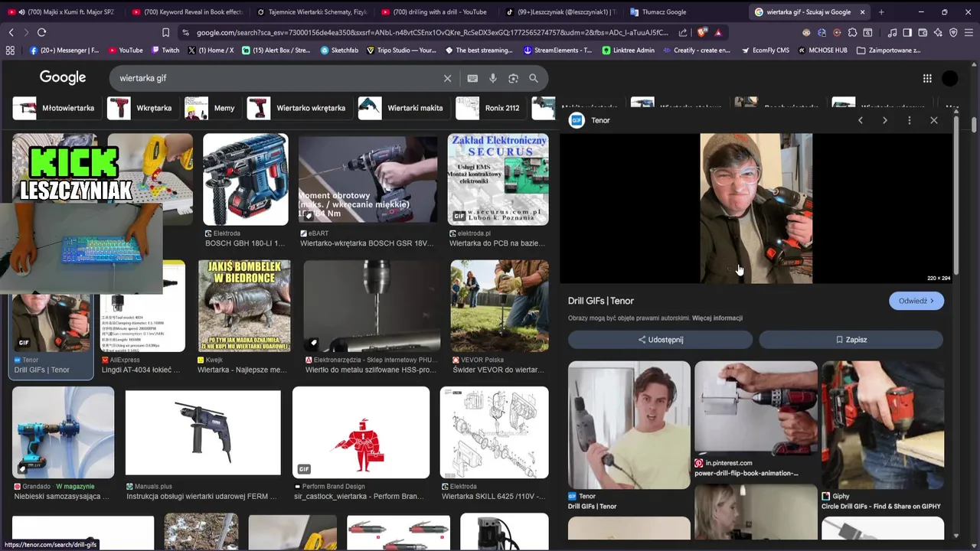
Task: Open the bookmarks grid icon at bar start
Action: [10, 51]
